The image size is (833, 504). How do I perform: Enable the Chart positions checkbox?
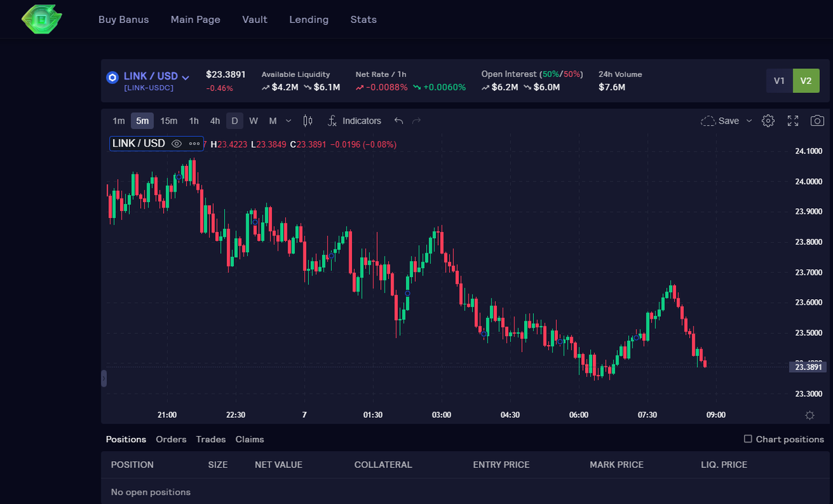[x=748, y=439]
